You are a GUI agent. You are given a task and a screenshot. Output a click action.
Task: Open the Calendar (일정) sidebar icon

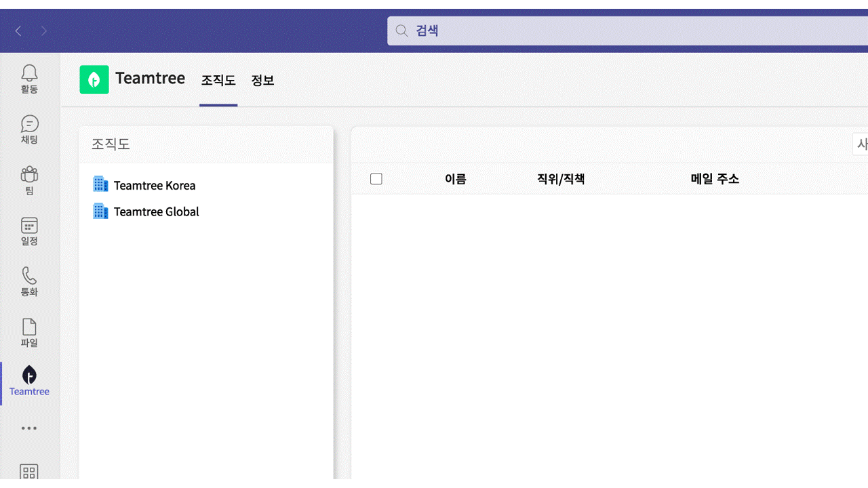tap(29, 232)
